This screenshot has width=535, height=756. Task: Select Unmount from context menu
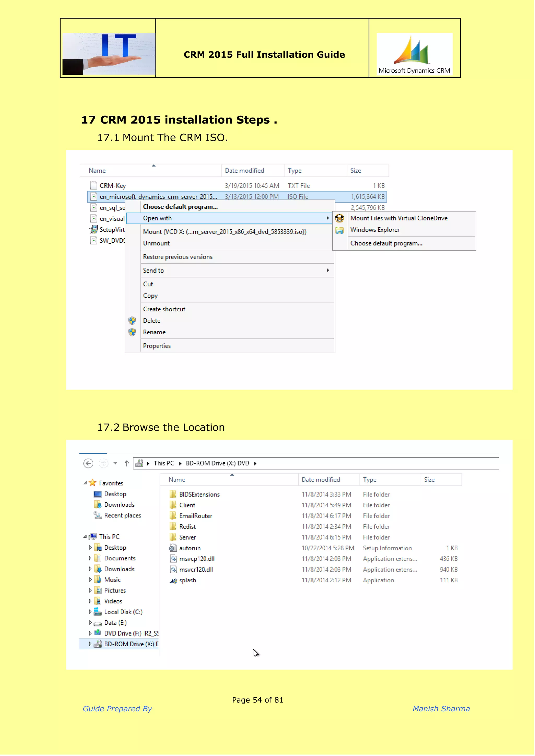[x=230, y=244]
